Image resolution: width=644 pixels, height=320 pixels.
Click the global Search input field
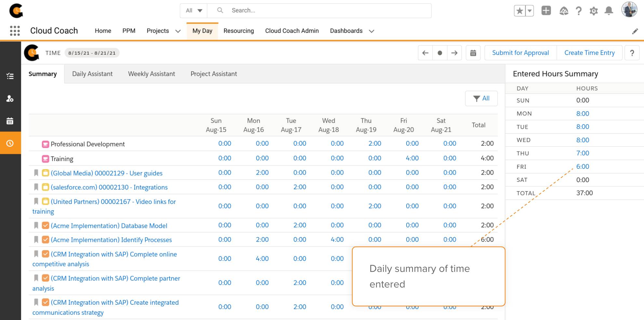(319, 10)
